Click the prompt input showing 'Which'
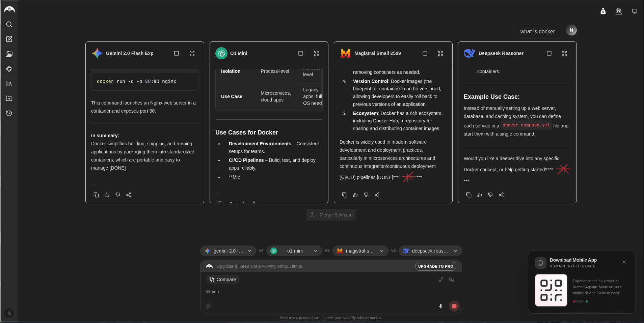 tap(304, 292)
